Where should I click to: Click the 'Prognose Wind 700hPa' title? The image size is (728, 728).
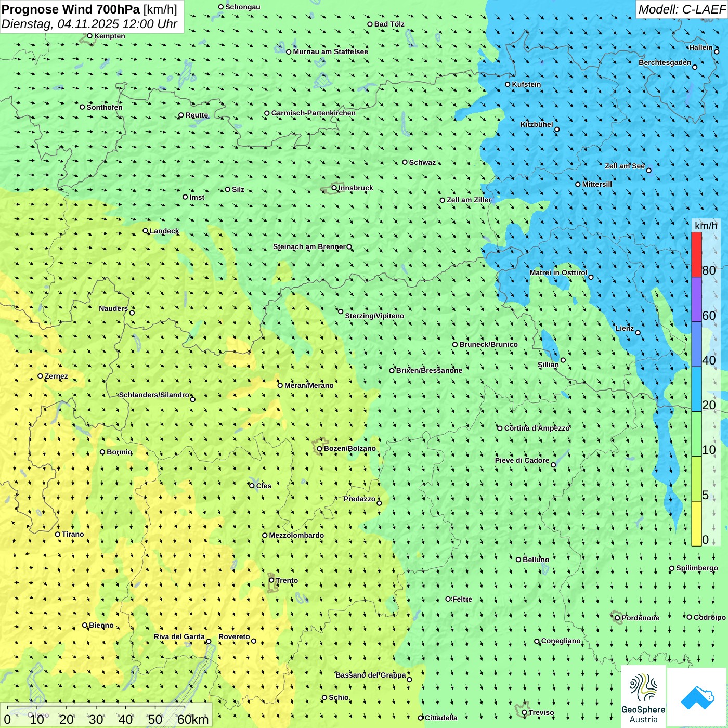71,9
